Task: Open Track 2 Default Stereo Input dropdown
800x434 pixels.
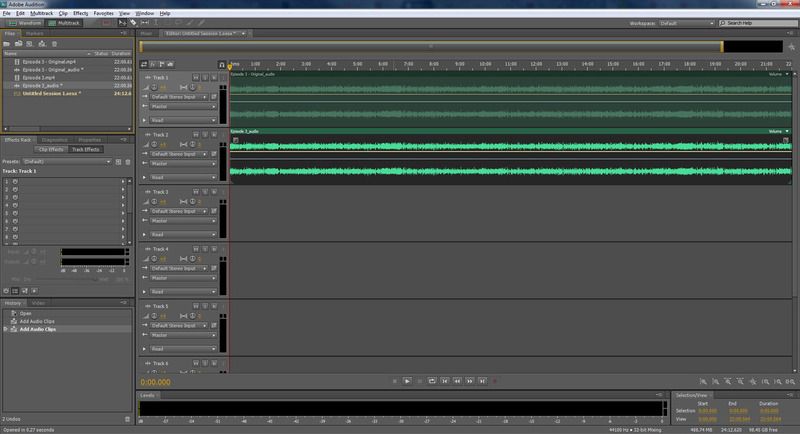Action: pos(179,154)
